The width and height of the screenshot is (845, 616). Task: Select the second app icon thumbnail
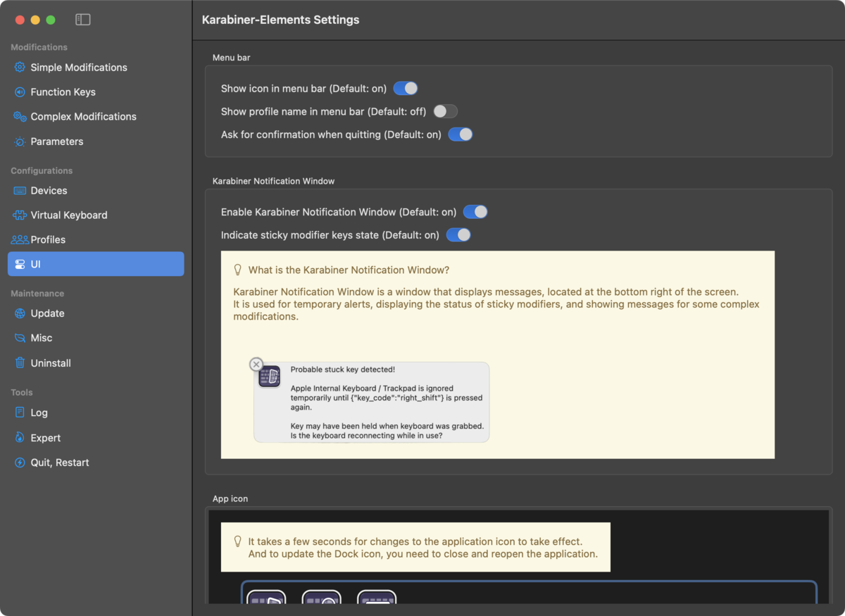(322, 597)
